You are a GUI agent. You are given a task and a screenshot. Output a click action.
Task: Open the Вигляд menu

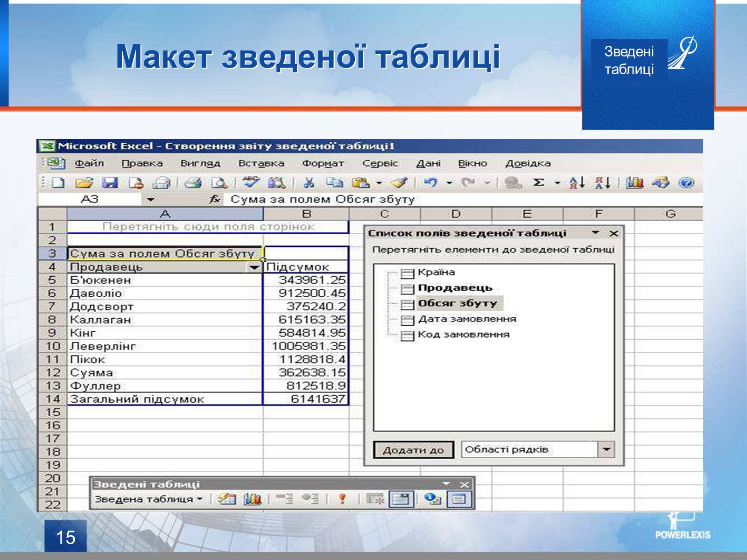200,163
